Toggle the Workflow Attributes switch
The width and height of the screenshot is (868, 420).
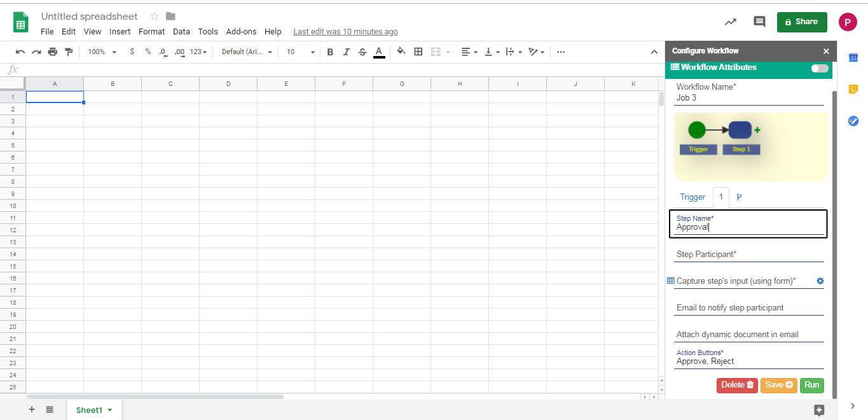[x=820, y=68]
